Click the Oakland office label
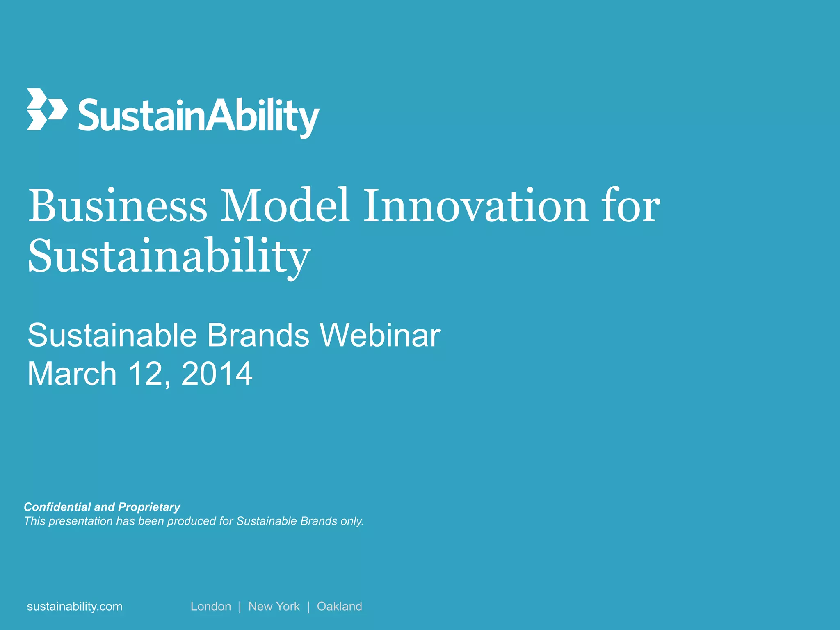Screen dimensions: 840x630 (339, 606)
